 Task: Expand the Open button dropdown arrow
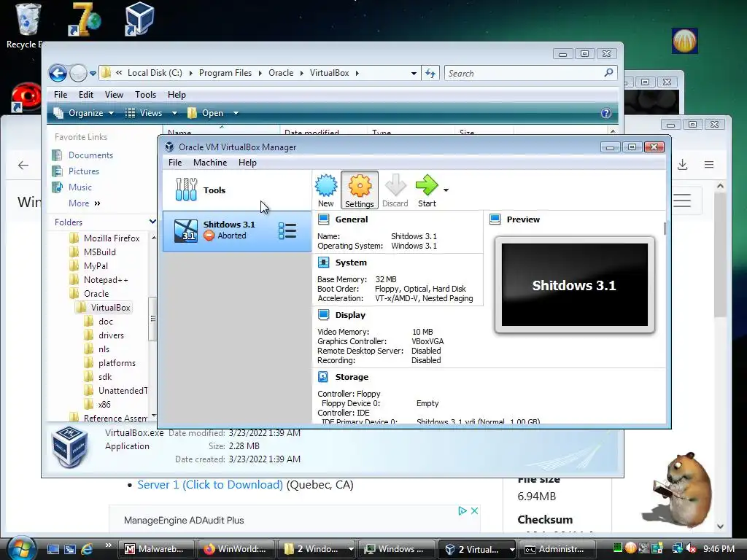[236, 113]
